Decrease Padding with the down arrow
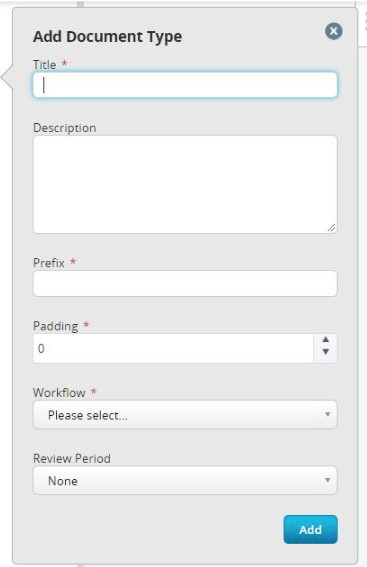Viewport: 367px width, 567px height. tap(325, 352)
